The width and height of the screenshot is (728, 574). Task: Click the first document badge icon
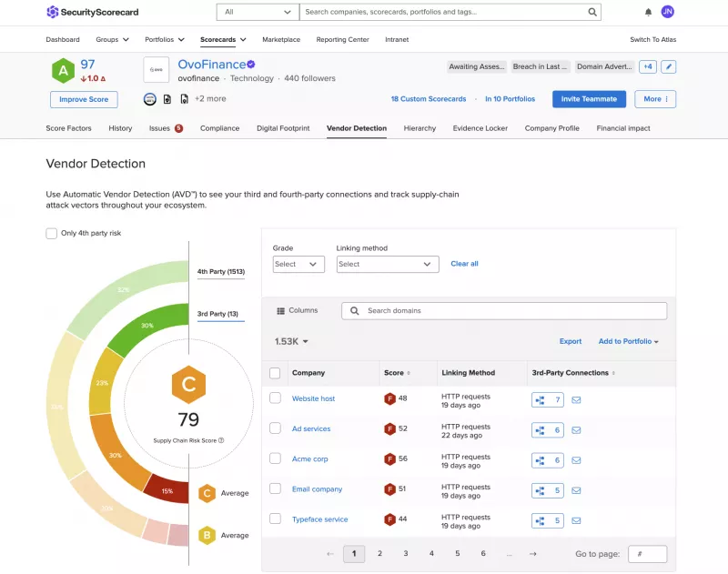click(167, 99)
